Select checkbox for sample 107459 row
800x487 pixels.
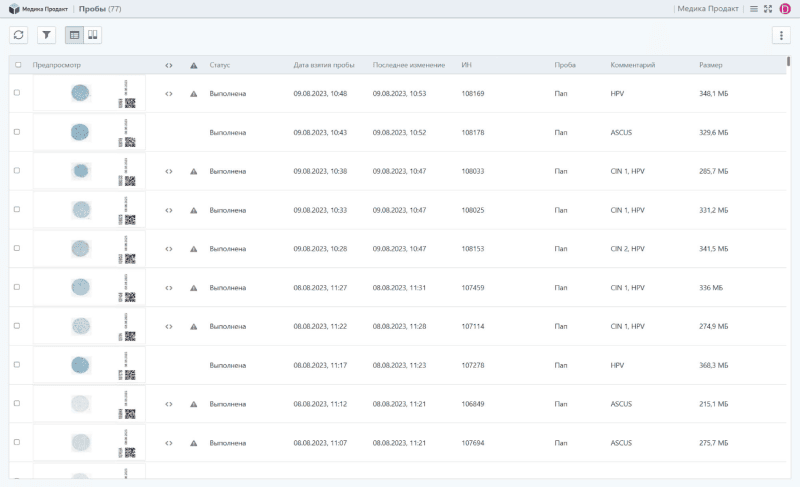point(17,288)
